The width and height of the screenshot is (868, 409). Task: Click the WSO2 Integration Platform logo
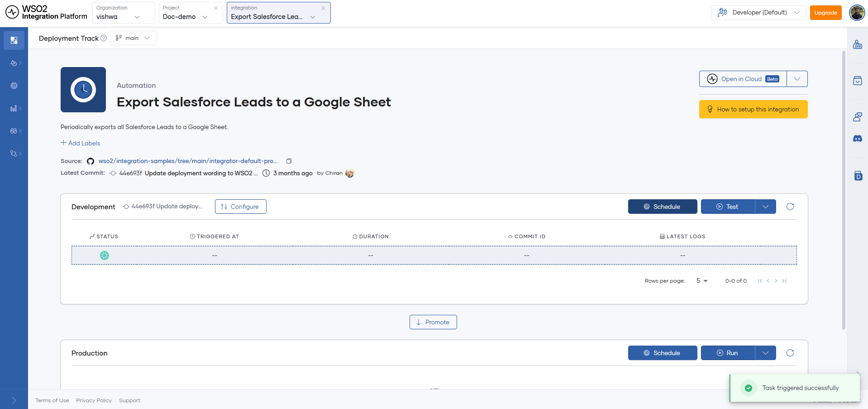point(46,12)
